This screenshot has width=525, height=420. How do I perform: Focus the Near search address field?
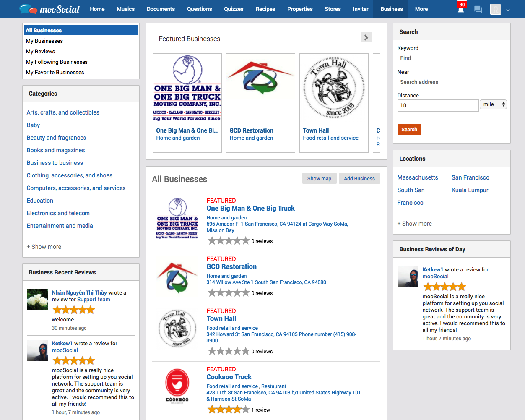point(452,82)
